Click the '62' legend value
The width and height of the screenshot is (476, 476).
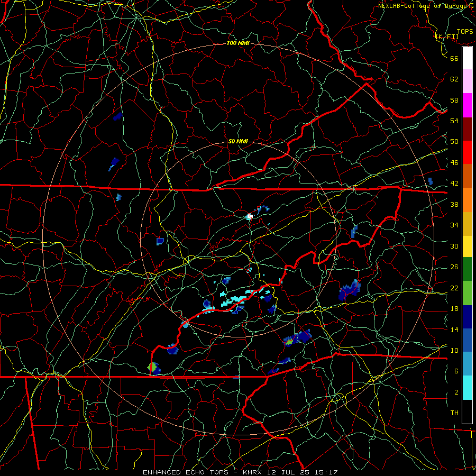454,79
